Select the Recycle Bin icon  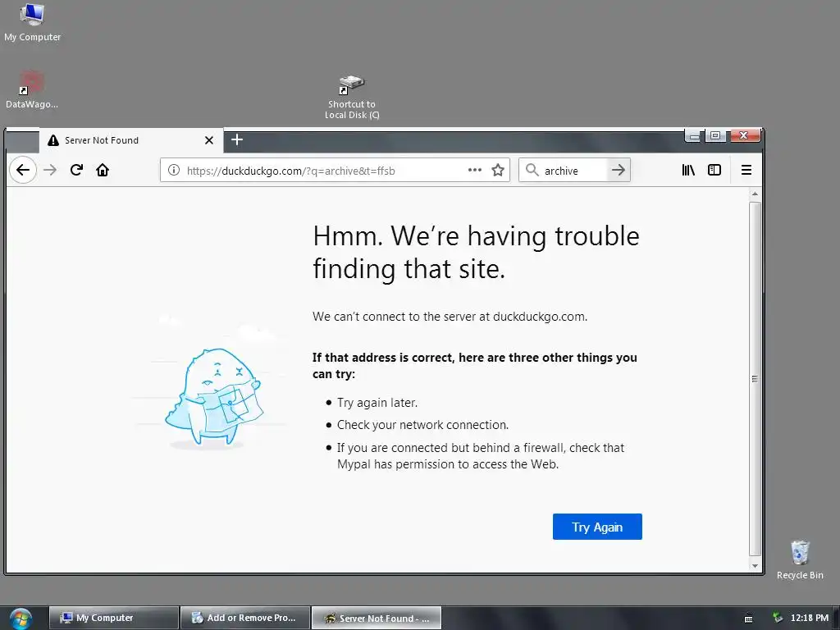pos(800,559)
